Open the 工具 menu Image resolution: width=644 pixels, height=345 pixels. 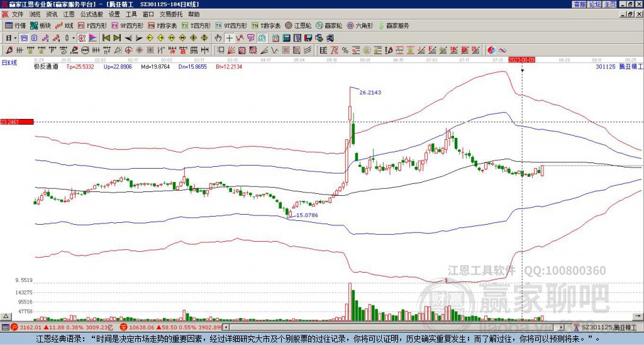[131, 14]
